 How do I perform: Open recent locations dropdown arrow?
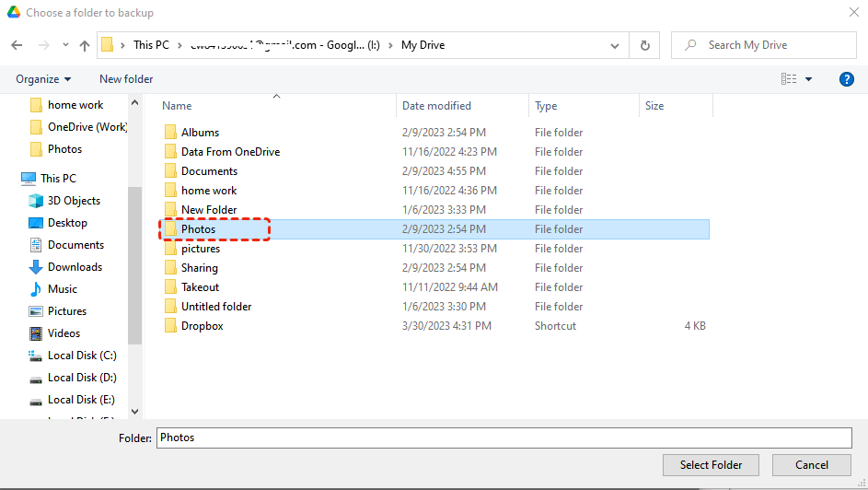(64, 45)
